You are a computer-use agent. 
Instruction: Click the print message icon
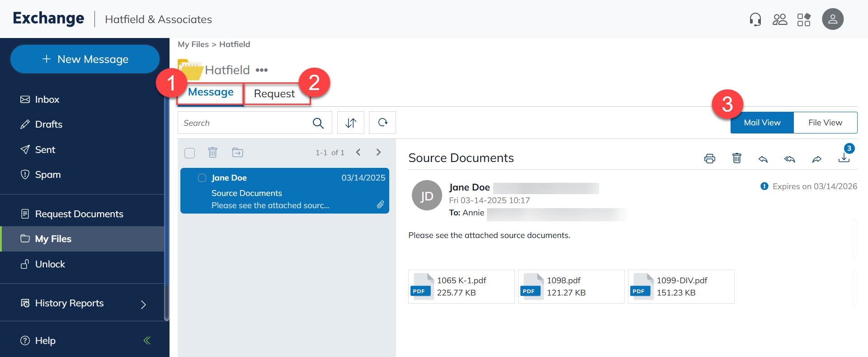pos(709,158)
